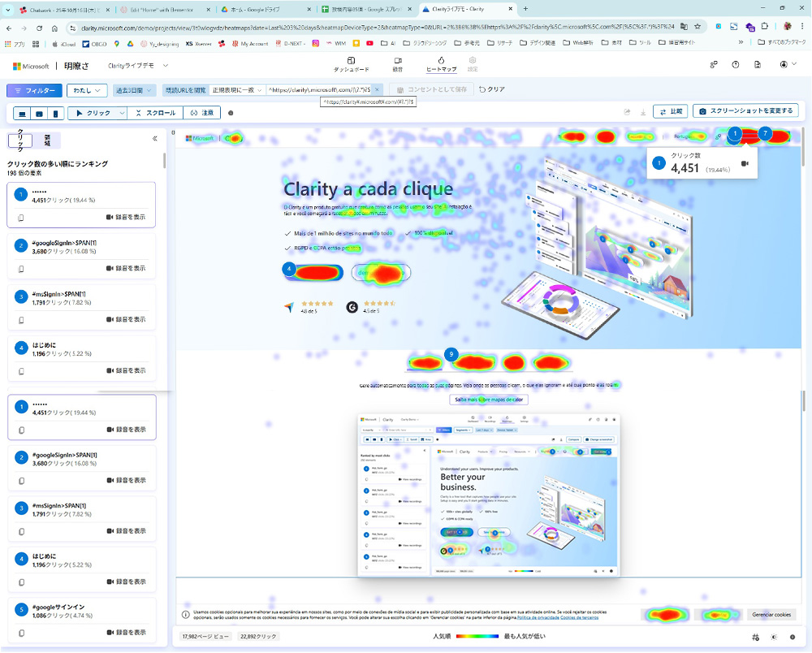Image resolution: width=812 pixels, height=653 pixels.
Task: Copy selector for #googleSignIn>SPAN[1] element
Action: [x=21, y=268]
